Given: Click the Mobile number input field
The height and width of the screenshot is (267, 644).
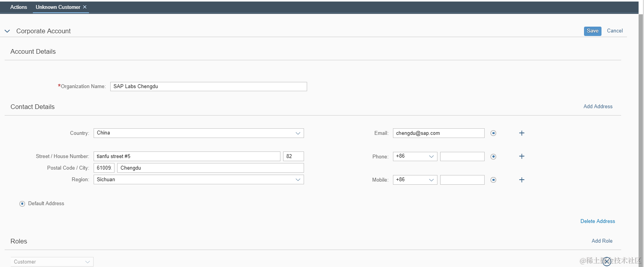Looking at the screenshot, I should click(x=462, y=180).
